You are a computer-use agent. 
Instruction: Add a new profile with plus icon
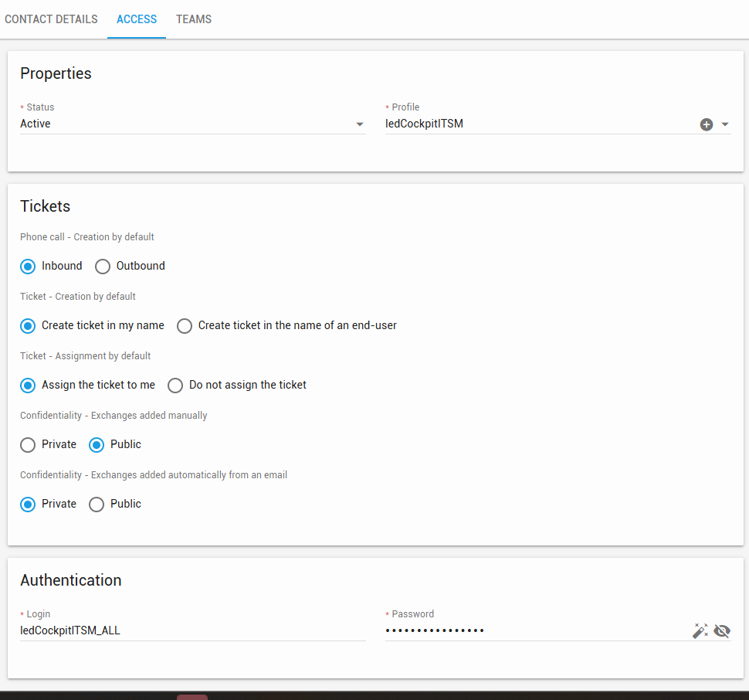point(707,124)
